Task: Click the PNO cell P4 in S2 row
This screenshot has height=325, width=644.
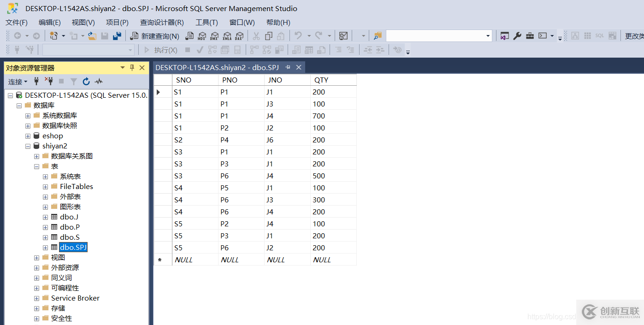Action: click(x=242, y=140)
